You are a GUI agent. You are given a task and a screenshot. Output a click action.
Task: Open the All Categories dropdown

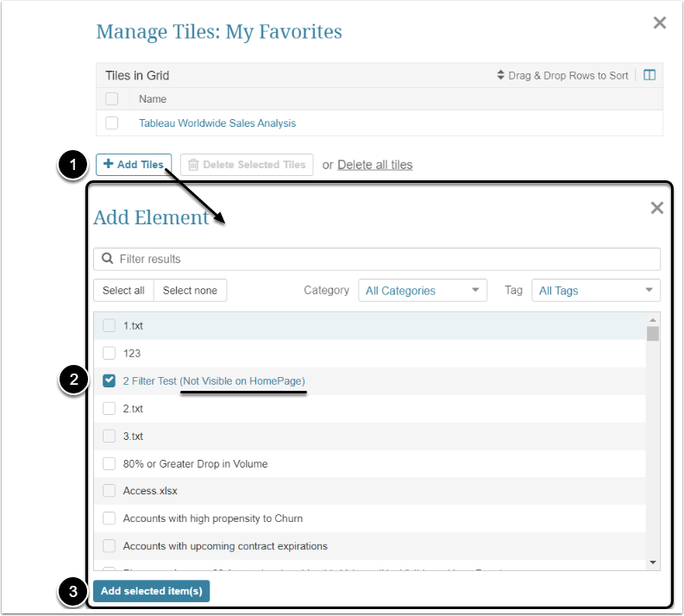[x=423, y=291]
